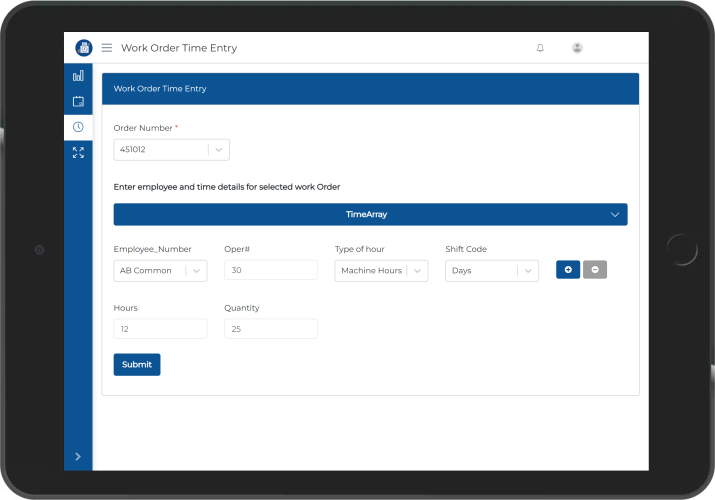The image size is (715, 500).
Task: Open the Order Number 451012 dropdown
Action: click(x=171, y=149)
